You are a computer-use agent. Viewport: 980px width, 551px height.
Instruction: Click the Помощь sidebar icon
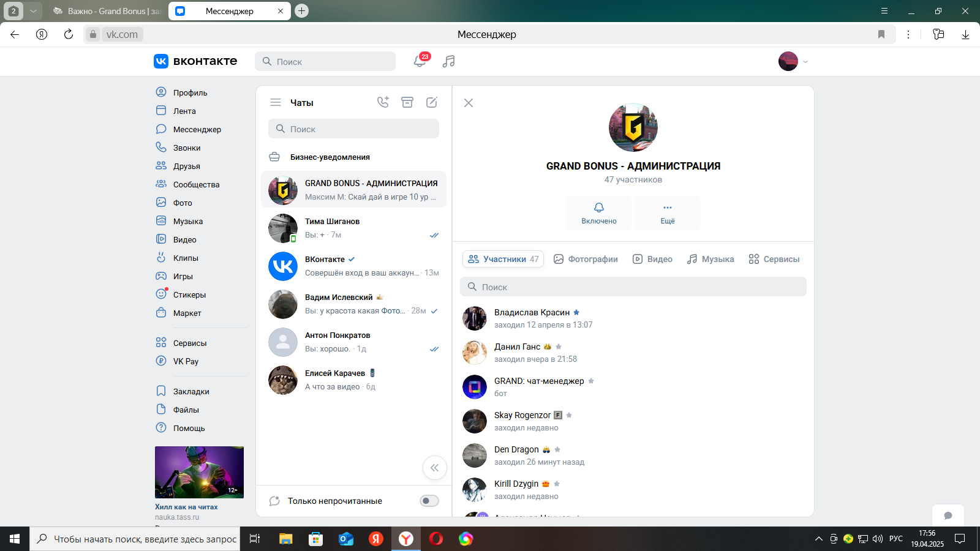[161, 427]
